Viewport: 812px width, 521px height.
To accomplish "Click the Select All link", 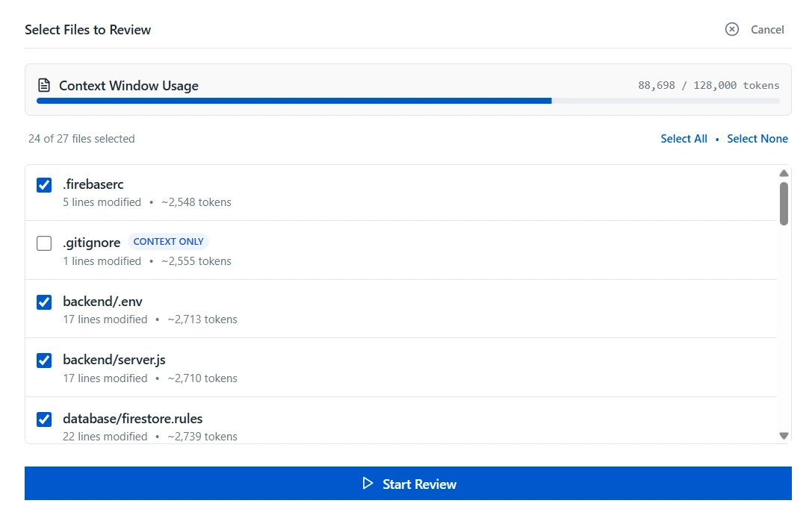I will [x=684, y=138].
